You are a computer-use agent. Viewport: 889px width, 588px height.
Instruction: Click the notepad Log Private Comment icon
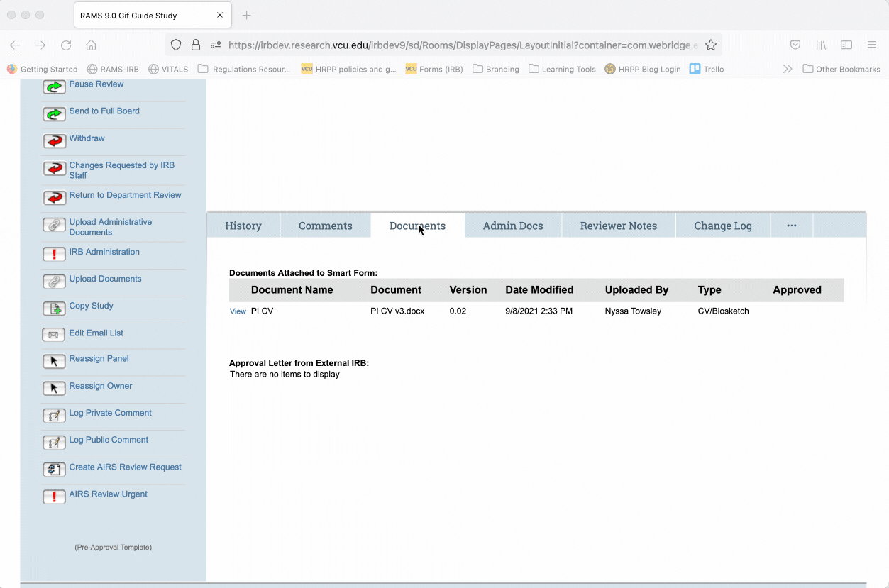54,416
